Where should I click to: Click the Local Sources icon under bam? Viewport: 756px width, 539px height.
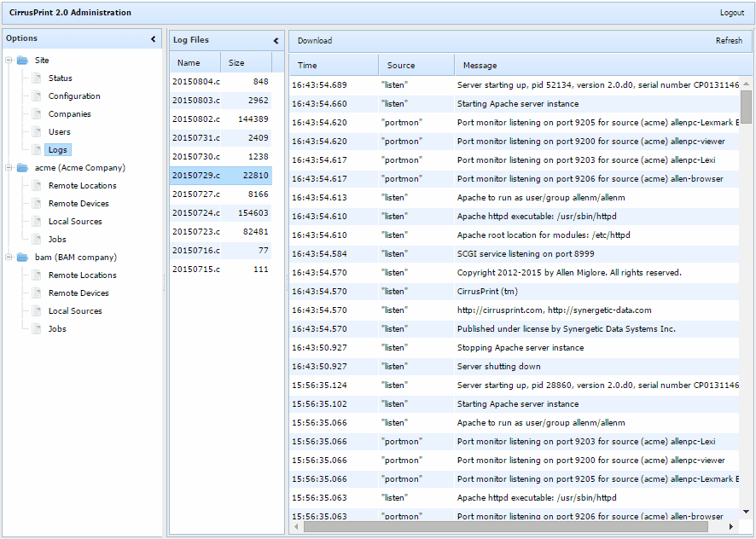pyautogui.click(x=35, y=310)
